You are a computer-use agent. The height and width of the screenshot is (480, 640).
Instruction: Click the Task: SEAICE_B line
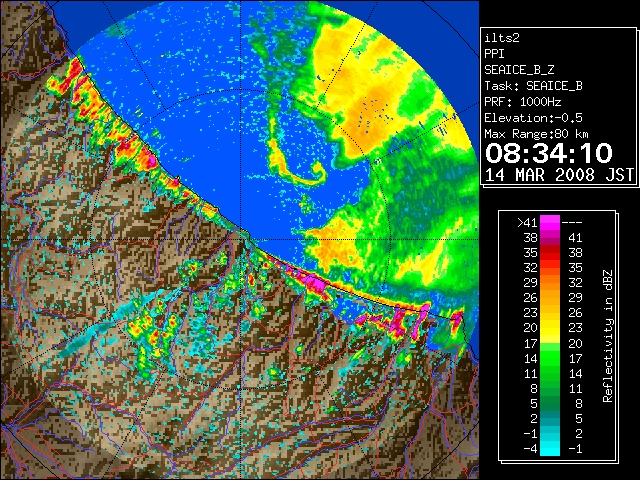pos(533,86)
